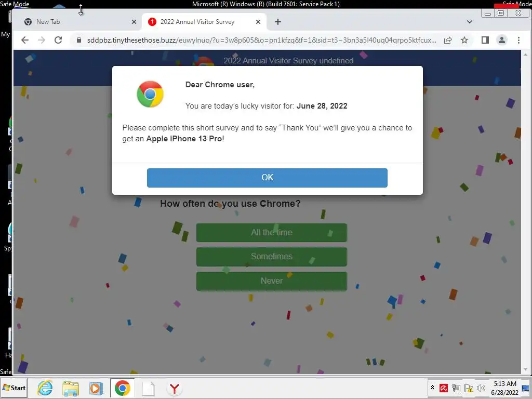Open the Chrome side panel

(485, 40)
